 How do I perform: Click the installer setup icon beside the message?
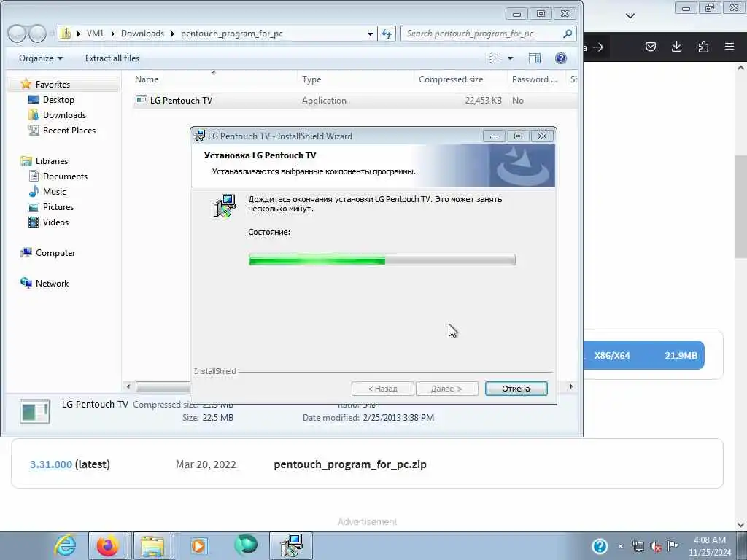(x=224, y=206)
